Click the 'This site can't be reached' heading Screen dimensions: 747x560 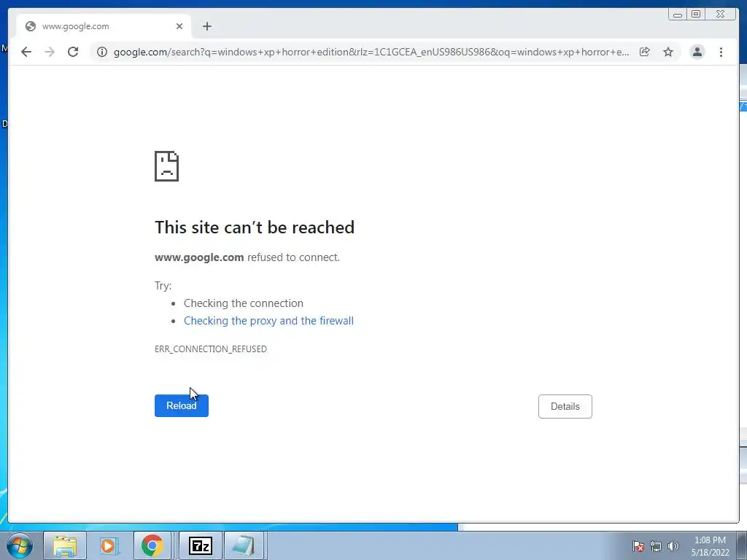[255, 227]
